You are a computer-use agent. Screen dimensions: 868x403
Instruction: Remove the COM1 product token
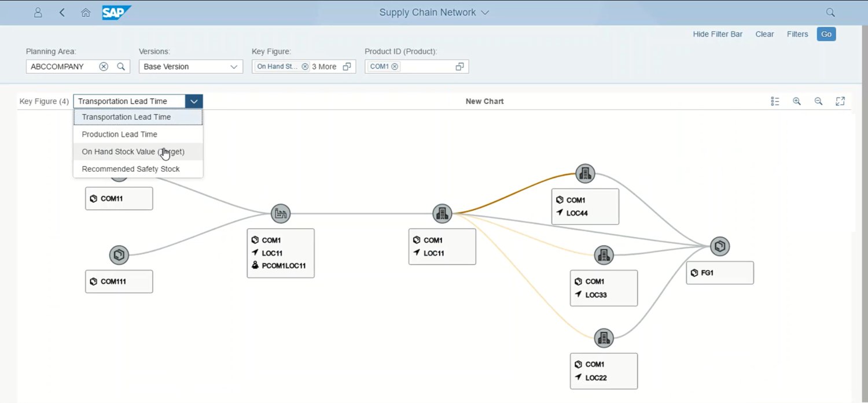coord(395,66)
